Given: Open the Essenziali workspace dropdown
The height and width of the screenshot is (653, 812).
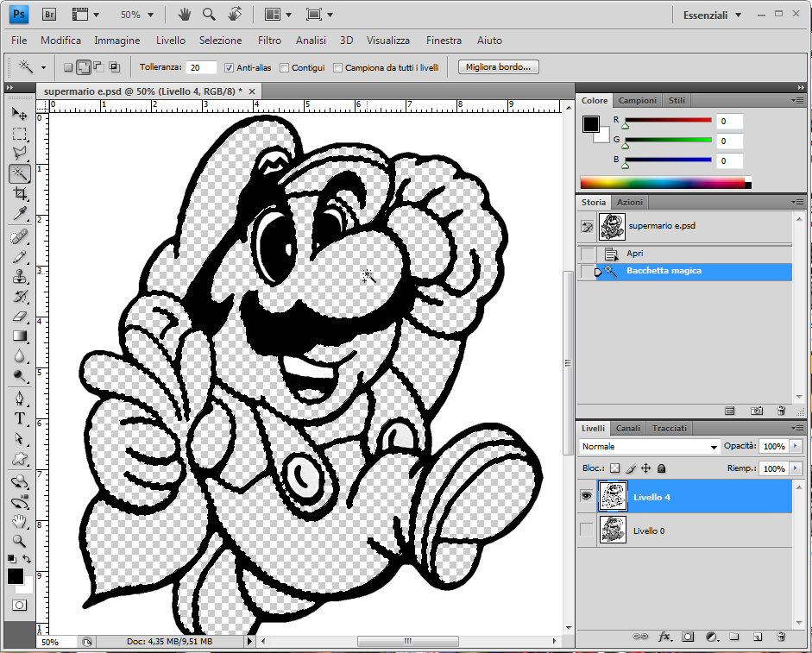Looking at the screenshot, I should (x=711, y=15).
